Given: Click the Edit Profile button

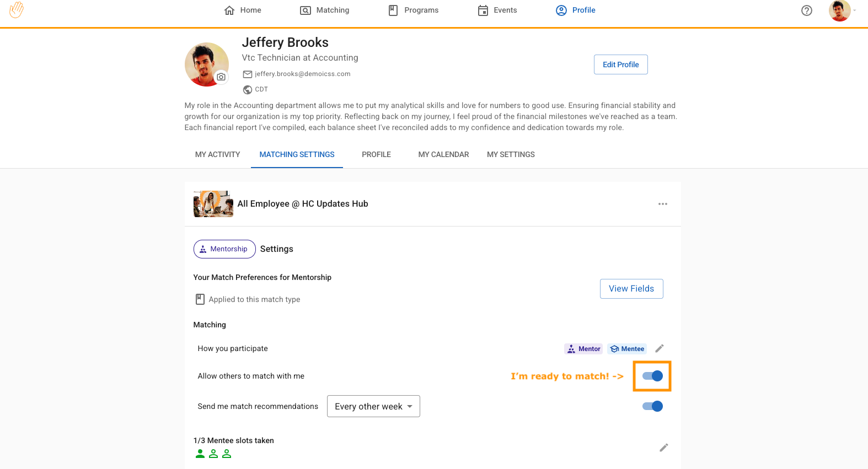Looking at the screenshot, I should tap(620, 64).
